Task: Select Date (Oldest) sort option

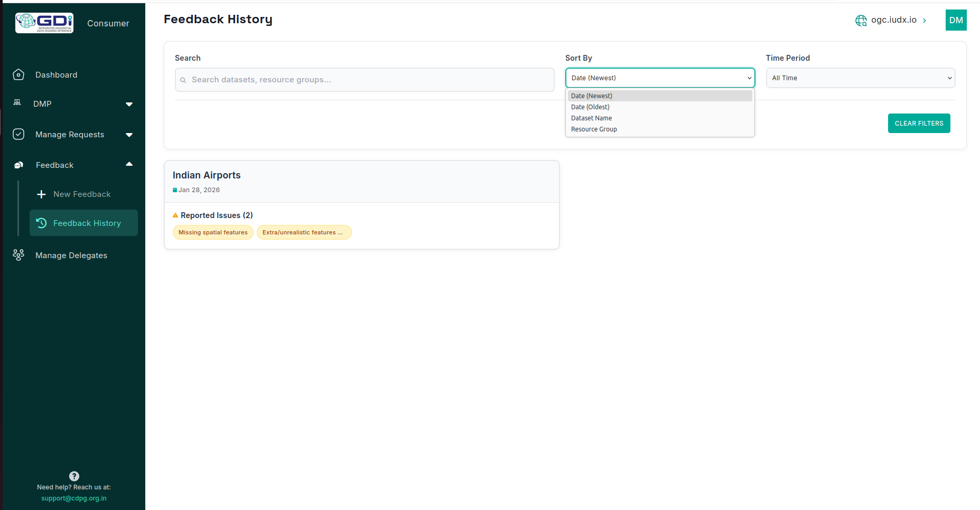Action: coord(590,107)
